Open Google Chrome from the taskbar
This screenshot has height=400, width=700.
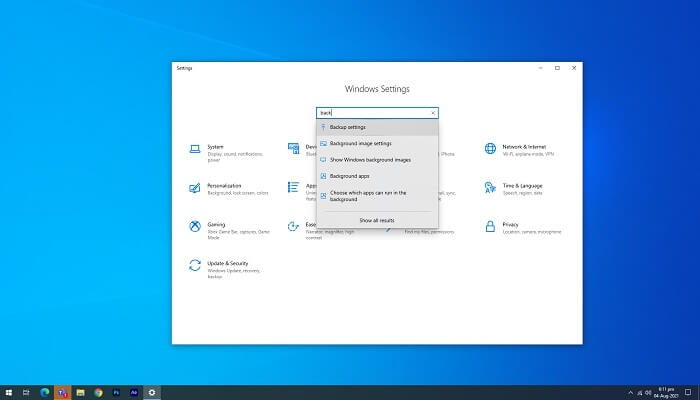98,392
